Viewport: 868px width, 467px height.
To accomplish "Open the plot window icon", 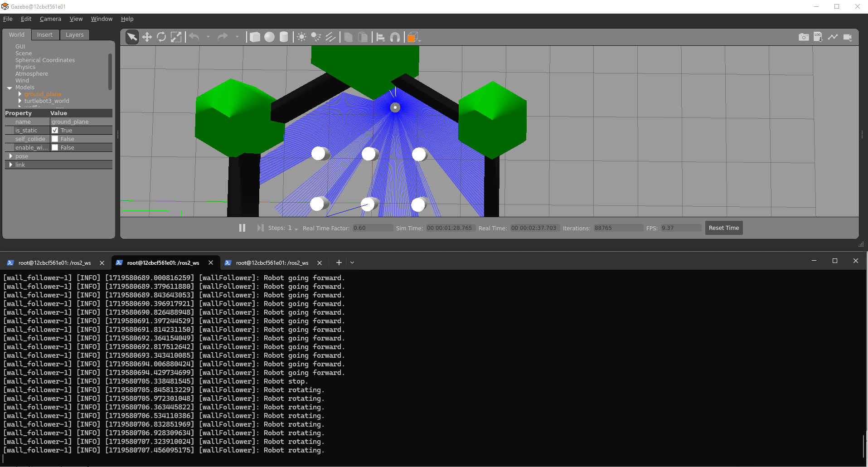I will pos(833,37).
